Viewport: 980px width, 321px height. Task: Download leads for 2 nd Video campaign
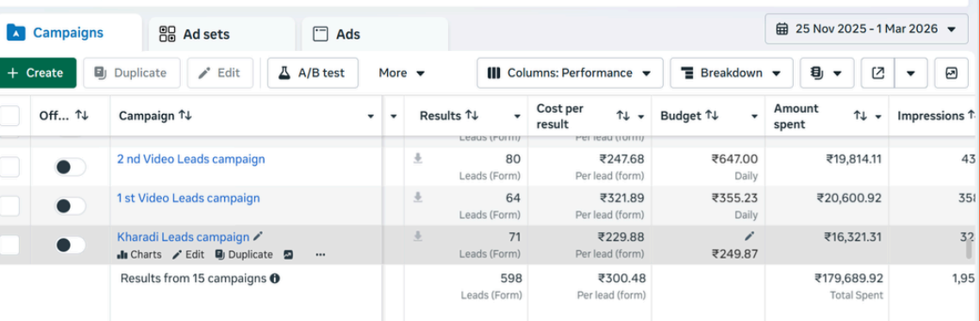click(x=418, y=159)
